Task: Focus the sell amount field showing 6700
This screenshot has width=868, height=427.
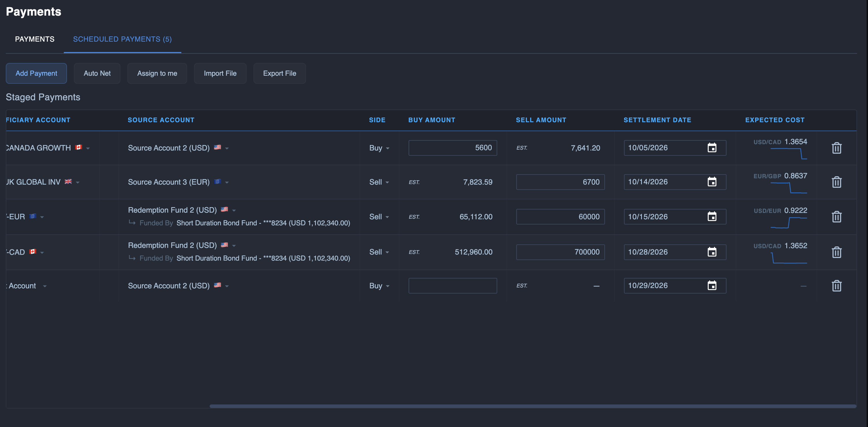Action: (x=560, y=182)
